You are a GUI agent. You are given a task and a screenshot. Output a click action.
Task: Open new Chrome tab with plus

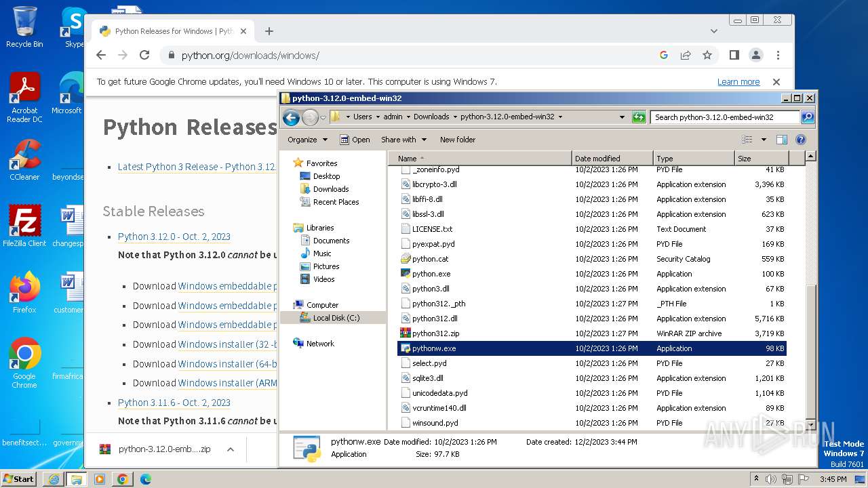[x=269, y=31]
